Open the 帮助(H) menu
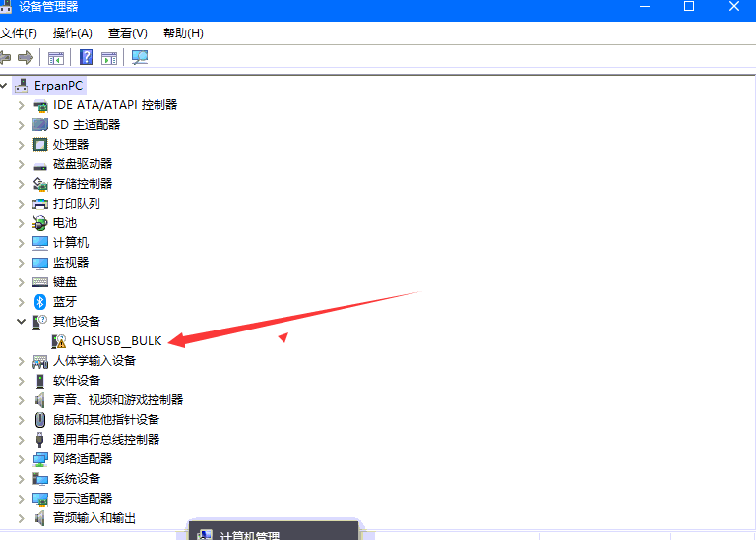 click(183, 33)
